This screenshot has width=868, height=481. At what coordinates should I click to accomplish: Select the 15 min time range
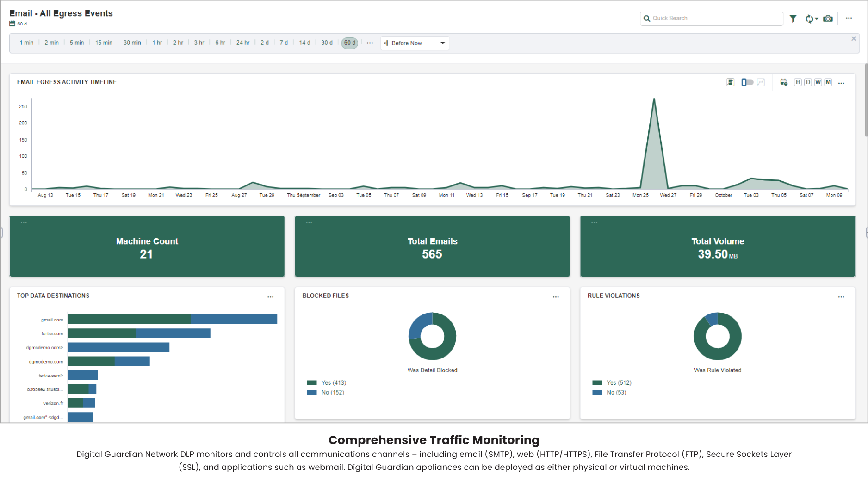[104, 43]
